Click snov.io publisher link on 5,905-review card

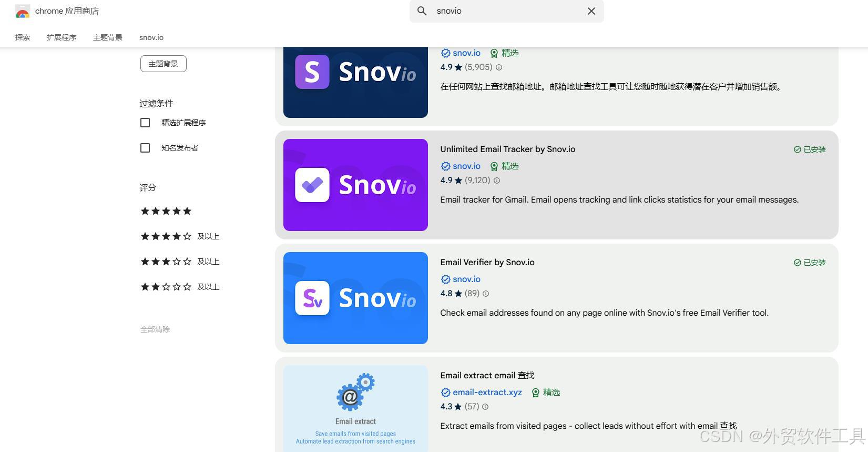(x=466, y=53)
